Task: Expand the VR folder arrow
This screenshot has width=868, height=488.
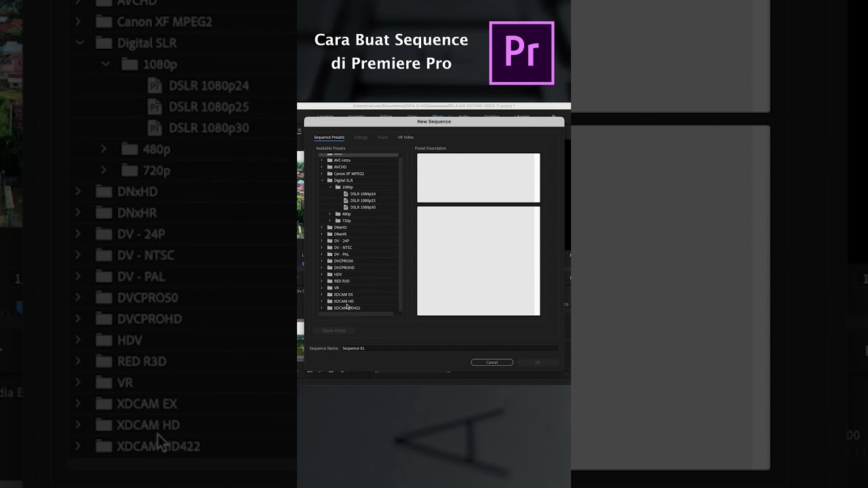Action: tap(321, 288)
